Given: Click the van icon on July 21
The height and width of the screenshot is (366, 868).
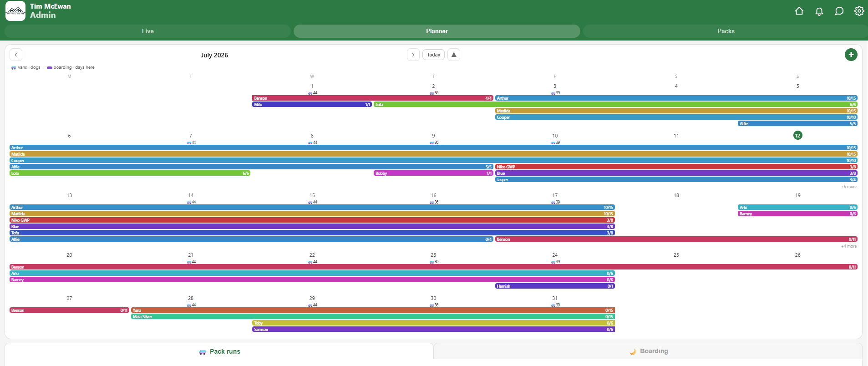Looking at the screenshot, I should 189,262.
